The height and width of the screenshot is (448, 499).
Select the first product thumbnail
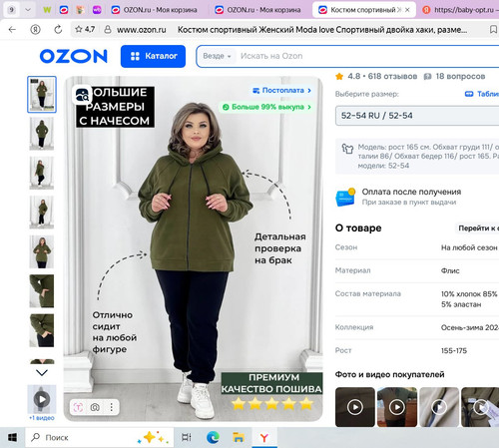42,95
